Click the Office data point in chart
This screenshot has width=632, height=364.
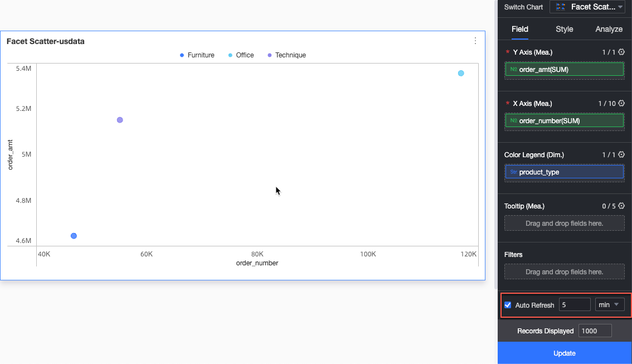click(461, 74)
